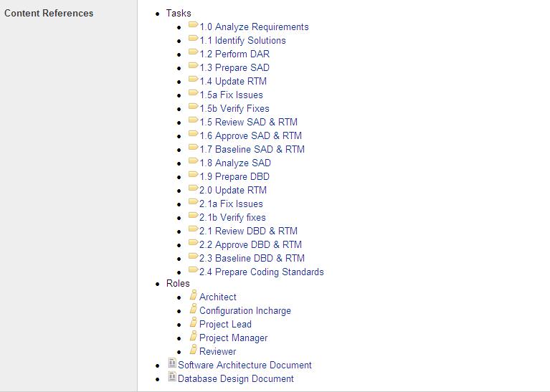The width and height of the screenshot is (550, 392).
Task: Click role icon beside Architect
Action: (x=194, y=295)
